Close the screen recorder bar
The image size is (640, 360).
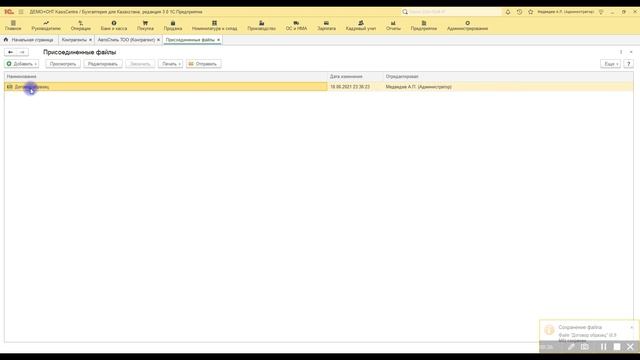click(630, 347)
